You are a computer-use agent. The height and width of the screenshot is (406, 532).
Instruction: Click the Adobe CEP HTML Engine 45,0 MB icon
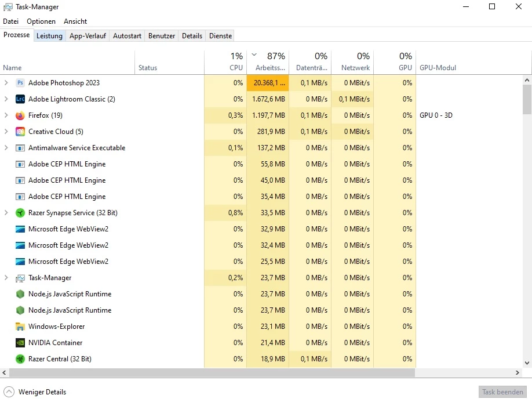20,180
